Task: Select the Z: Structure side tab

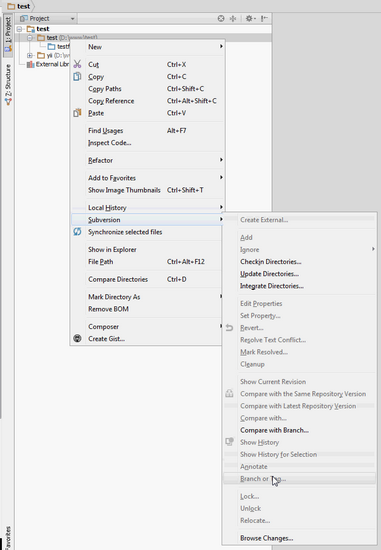Action: (8, 84)
